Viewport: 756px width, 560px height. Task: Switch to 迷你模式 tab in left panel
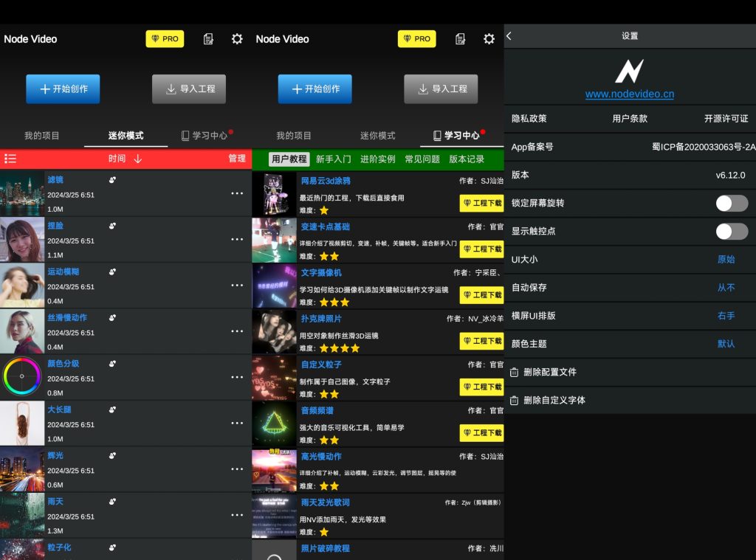[x=126, y=136]
